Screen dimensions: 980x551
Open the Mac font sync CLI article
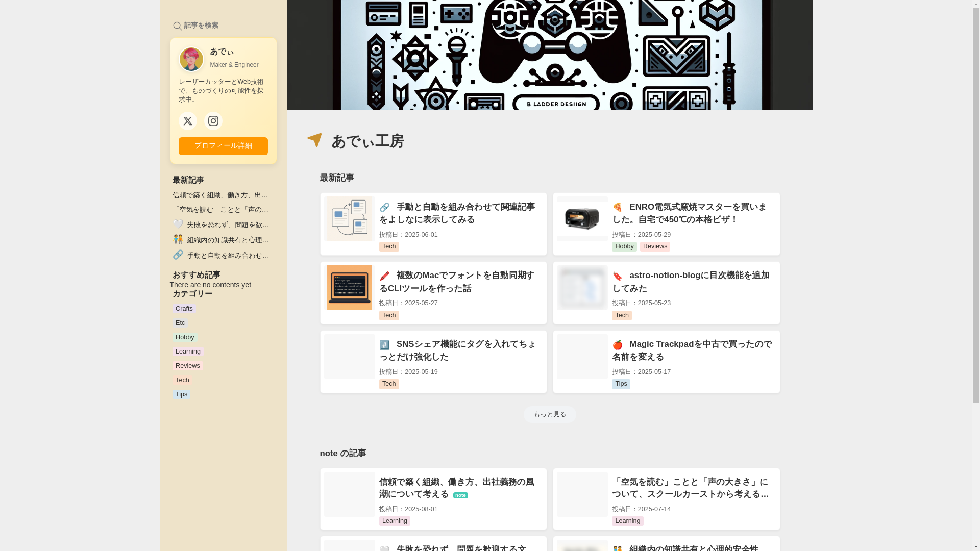pyautogui.click(x=457, y=282)
